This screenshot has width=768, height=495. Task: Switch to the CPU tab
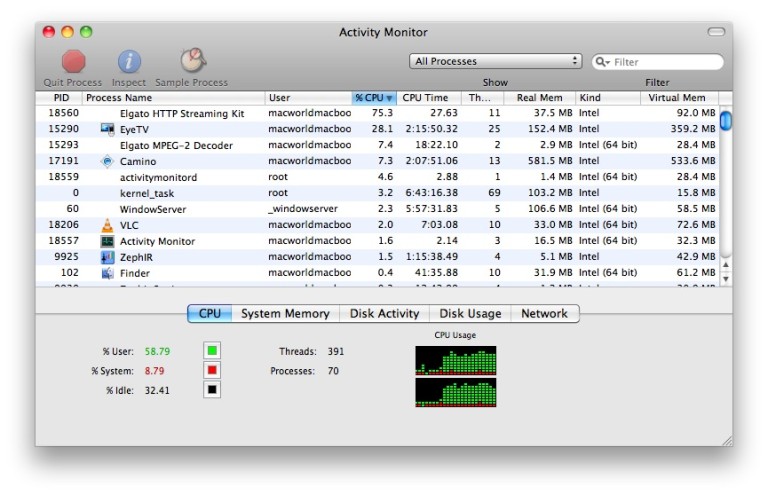(x=210, y=313)
